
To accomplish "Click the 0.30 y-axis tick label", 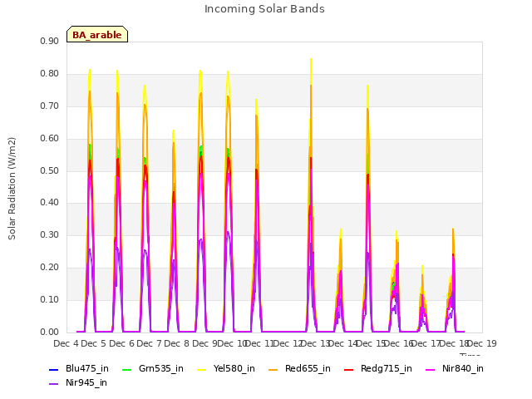I will tap(50, 235).
